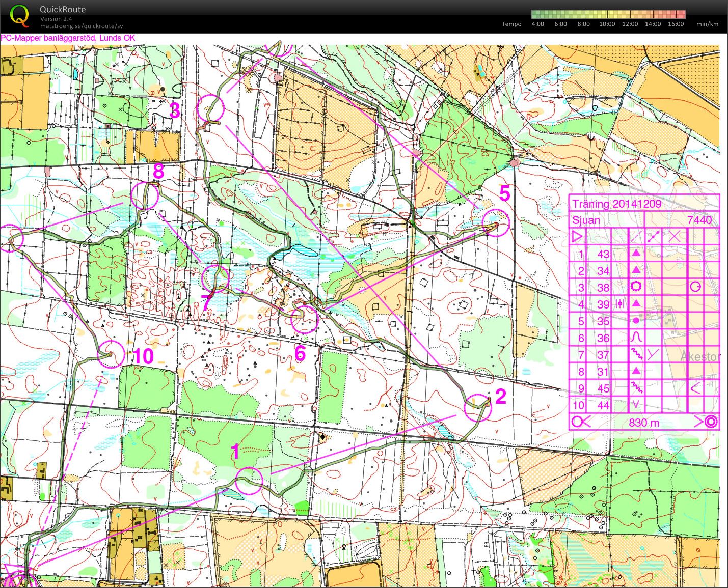The width and height of the screenshot is (728, 588).
Task: Click the min/km unit label
Action: pyautogui.click(x=707, y=24)
